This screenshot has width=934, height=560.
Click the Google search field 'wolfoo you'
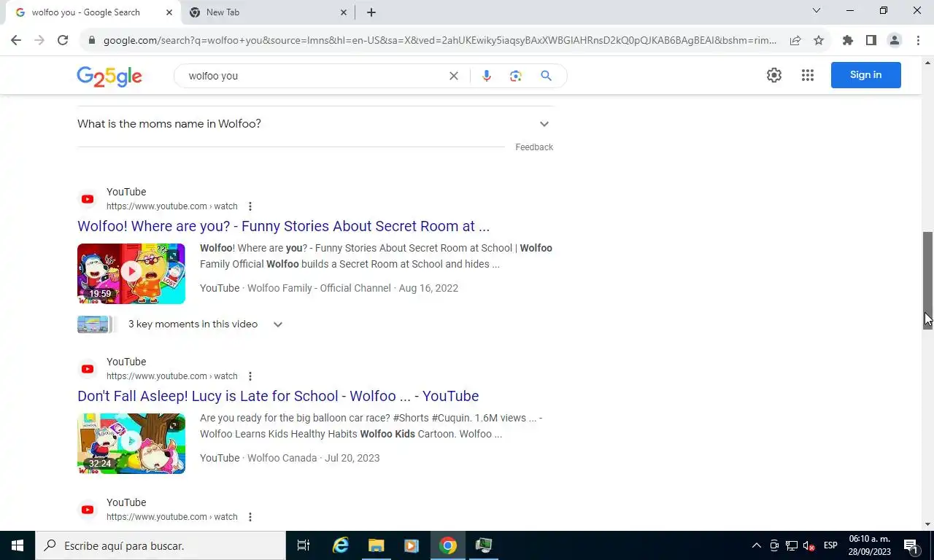(x=314, y=76)
